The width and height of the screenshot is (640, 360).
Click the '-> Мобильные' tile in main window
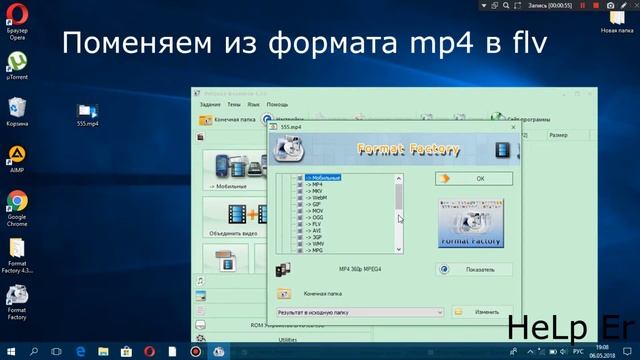pyautogui.click(x=236, y=171)
